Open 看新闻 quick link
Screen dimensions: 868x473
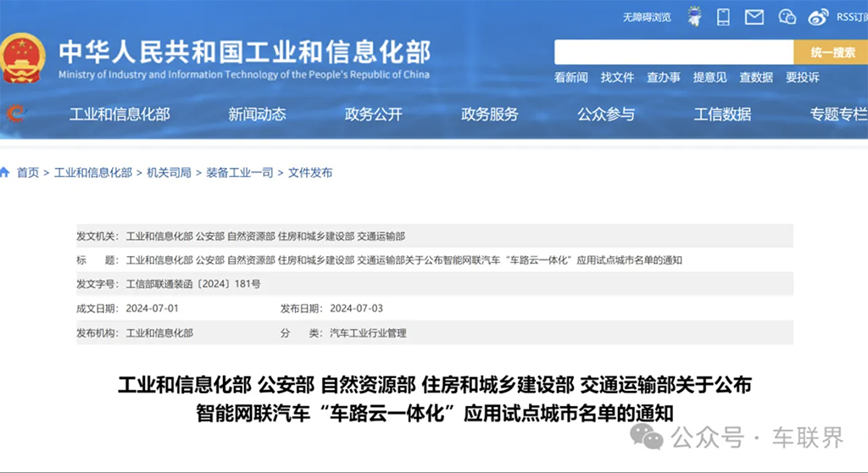570,77
